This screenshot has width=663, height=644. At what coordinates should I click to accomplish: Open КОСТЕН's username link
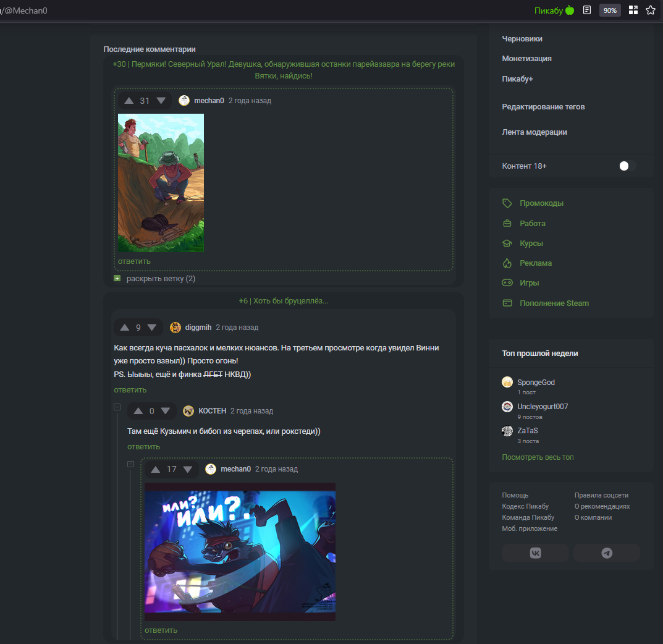tap(213, 410)
